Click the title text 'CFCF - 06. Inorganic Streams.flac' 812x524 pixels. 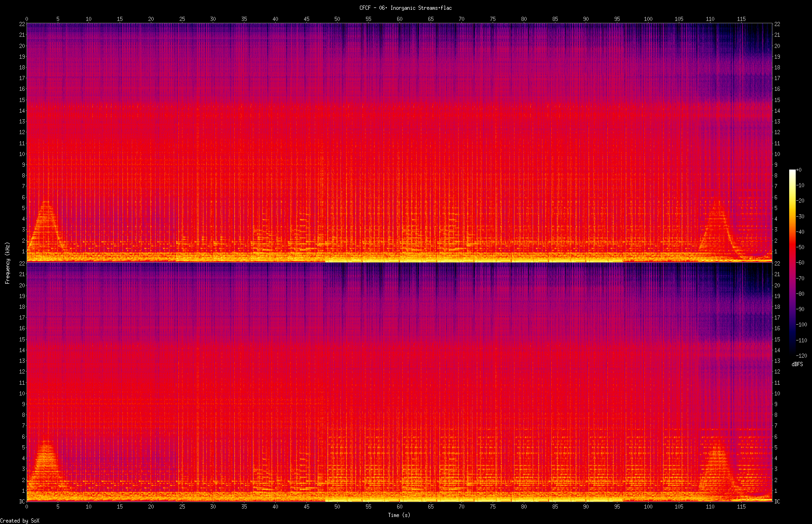(405, 8)
